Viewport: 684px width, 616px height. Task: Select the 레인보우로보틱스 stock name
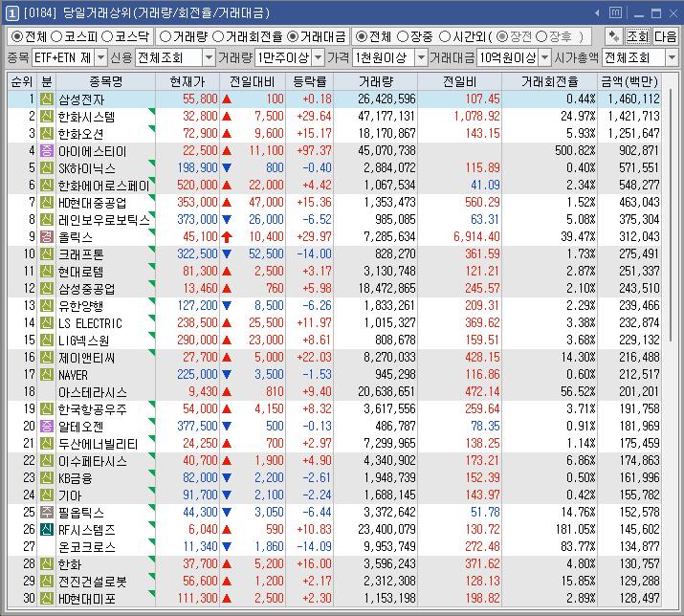pyautogui.click(x=104, y=219)
